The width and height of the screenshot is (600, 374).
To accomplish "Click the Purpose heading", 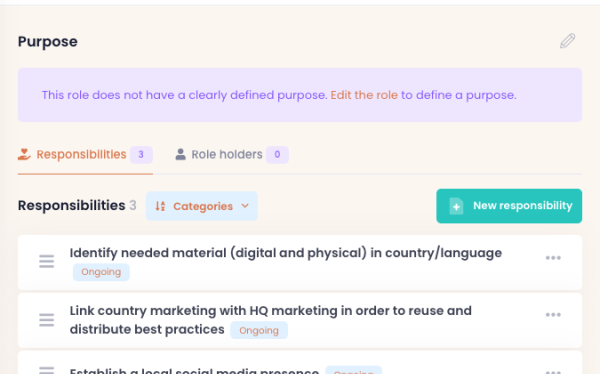I will [x=47, y=41].
